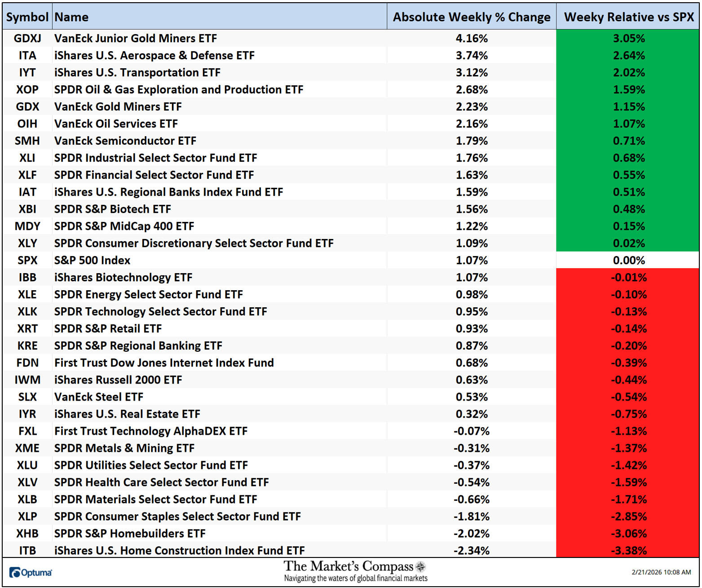Click the 0.93% absolute change value
Viewport: 702px width, 588px height.
coord(472,328)
